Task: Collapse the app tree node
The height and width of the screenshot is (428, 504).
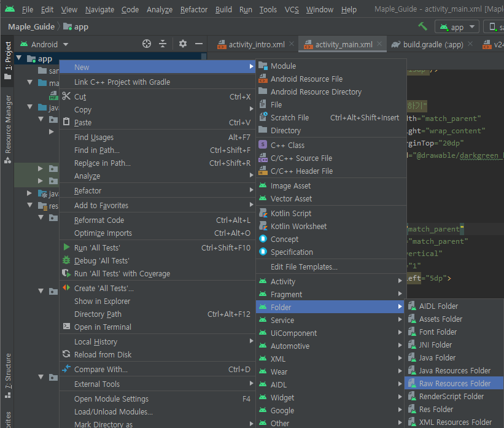Action: pyautogui.click(x=19, y=58)
